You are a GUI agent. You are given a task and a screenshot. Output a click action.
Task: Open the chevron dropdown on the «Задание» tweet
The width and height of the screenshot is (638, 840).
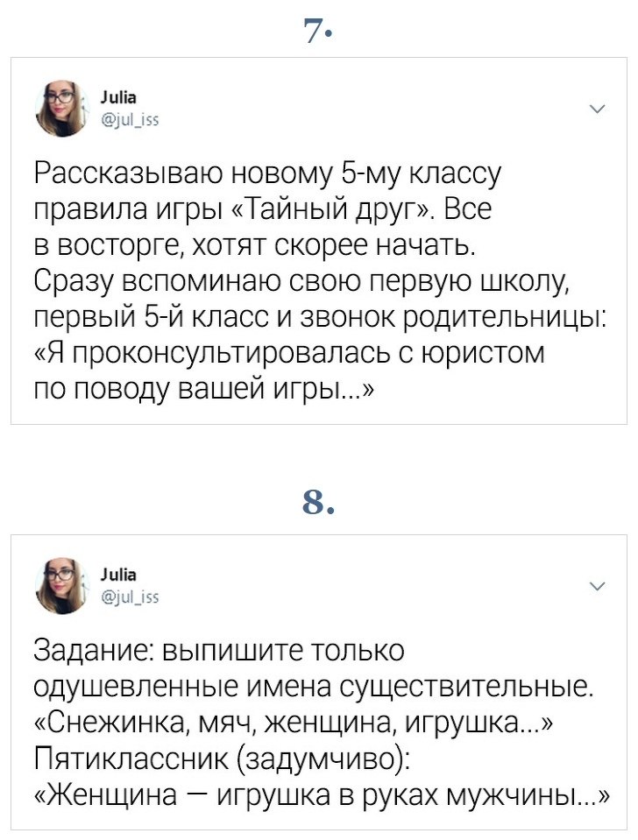[598, 586]
